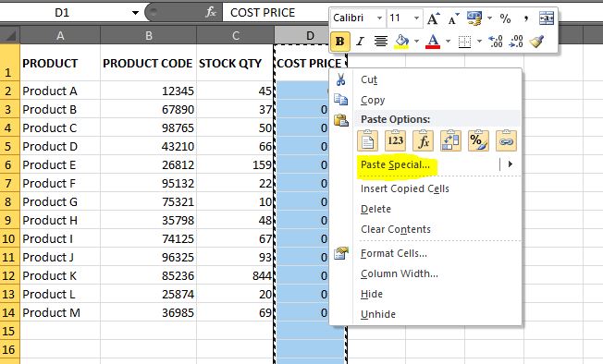Image resolution: width=603 pixels, height=364 pixels.
Task: Click the STOCK QTY header cell
Action: [x=235, y=63]
